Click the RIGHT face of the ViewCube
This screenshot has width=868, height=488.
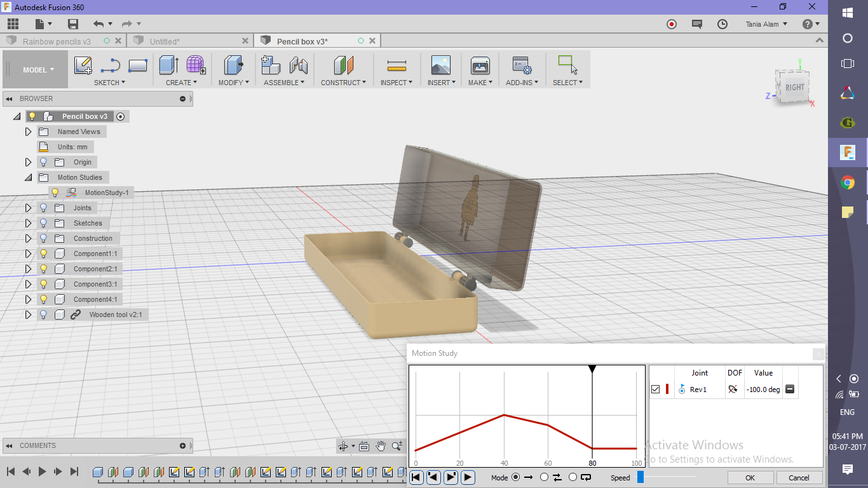click(794, 88)
